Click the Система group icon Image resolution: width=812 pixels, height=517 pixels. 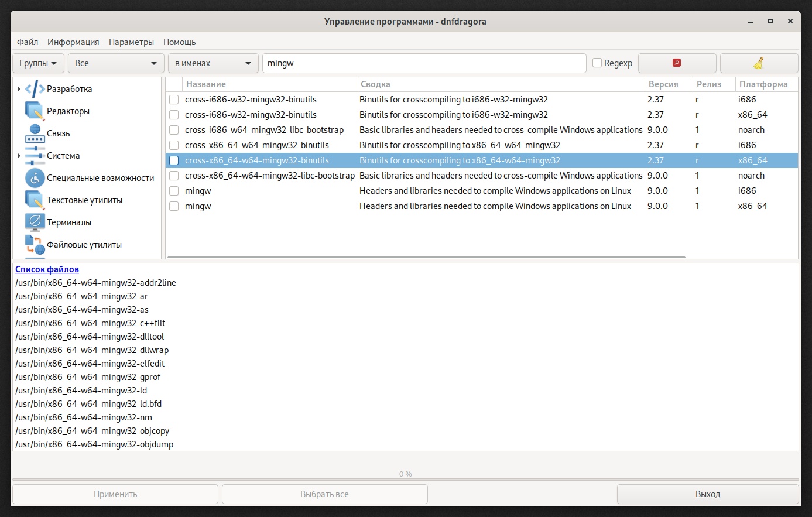point(35,156)
